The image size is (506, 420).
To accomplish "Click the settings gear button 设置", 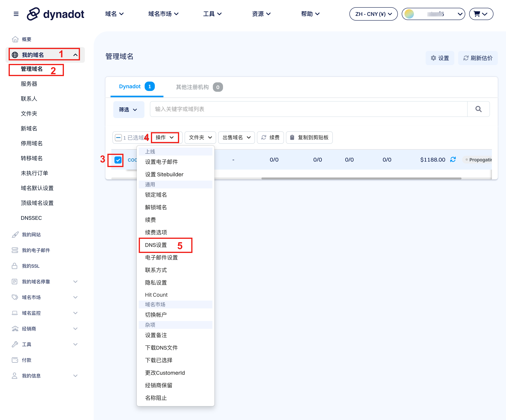I will coord(440,58).
